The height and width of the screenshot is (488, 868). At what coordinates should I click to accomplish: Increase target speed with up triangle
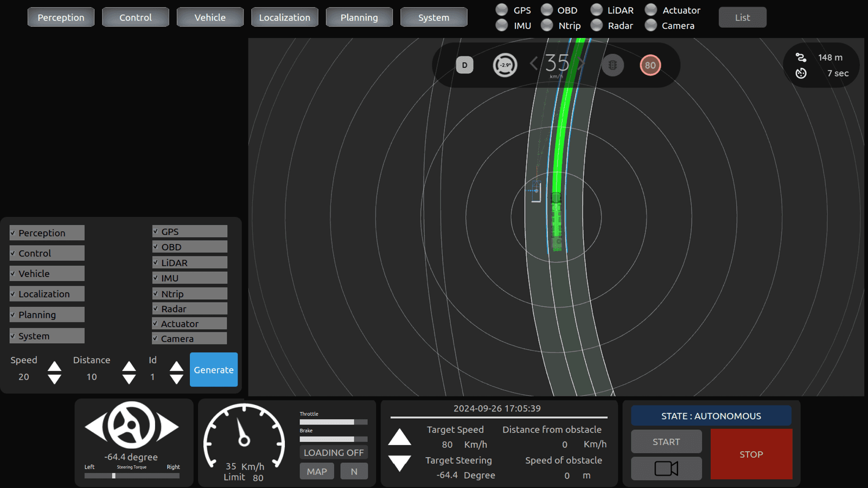pos(400,437)
